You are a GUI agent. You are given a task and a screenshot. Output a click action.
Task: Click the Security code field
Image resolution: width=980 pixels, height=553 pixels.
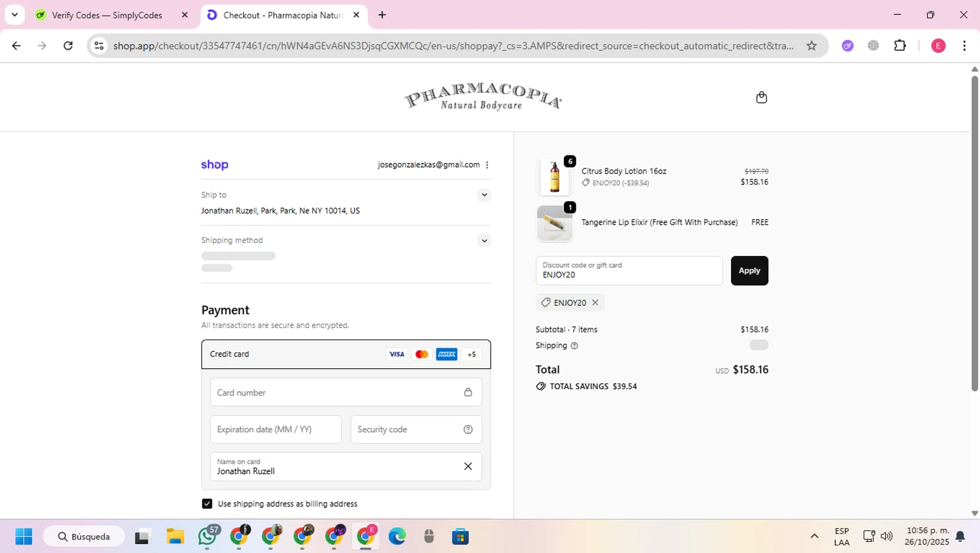[x=416, y=430]
